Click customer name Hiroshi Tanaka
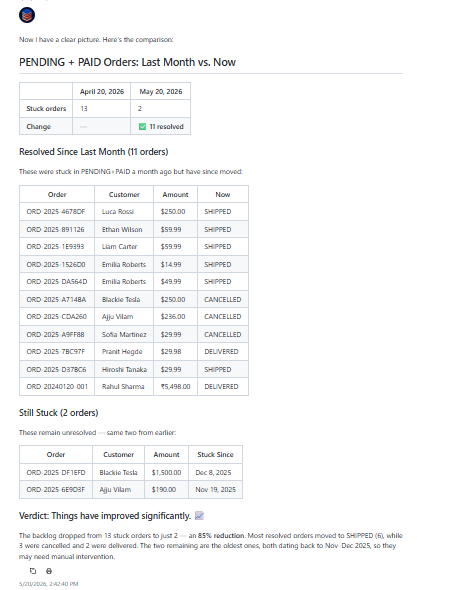 (x=124, y=369)
